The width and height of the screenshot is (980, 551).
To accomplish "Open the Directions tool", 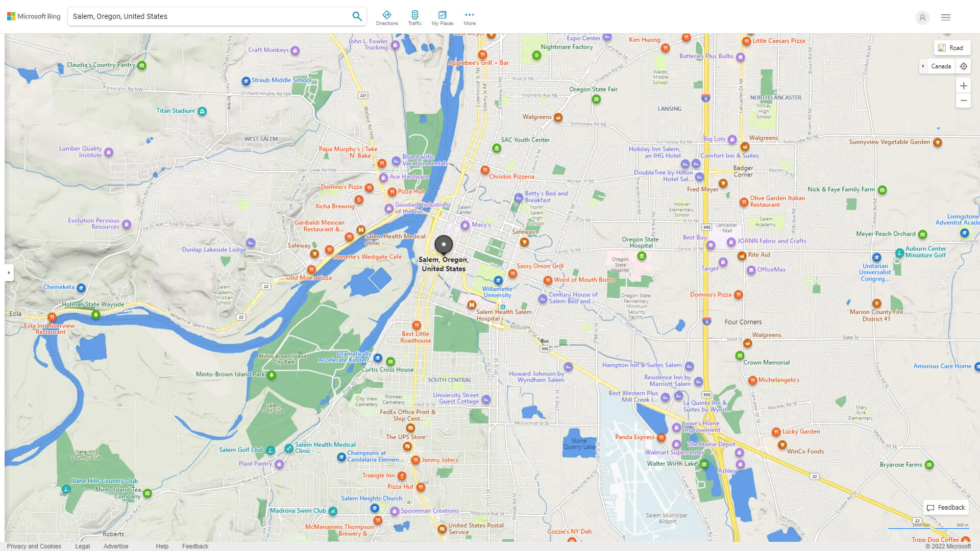I will (387, 17).
